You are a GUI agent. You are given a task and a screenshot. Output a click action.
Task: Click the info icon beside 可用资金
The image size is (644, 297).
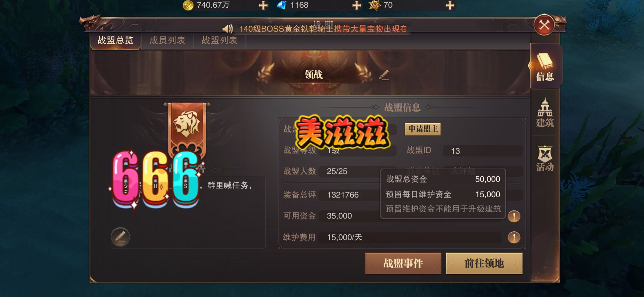tap(514, 216)
